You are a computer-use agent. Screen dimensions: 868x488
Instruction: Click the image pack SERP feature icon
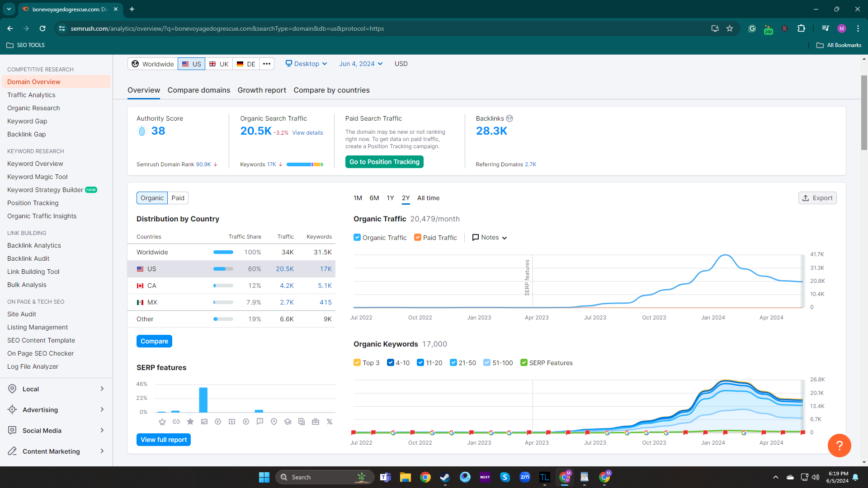(204, 422)
